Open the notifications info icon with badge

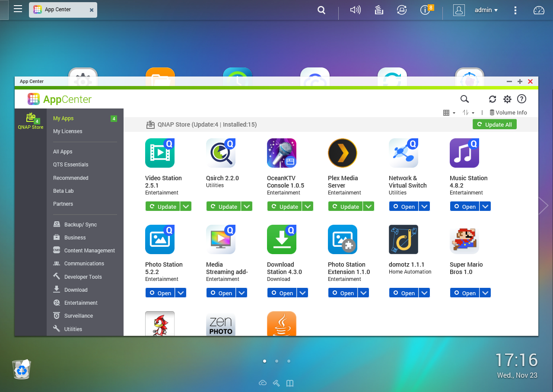[426, 10]
